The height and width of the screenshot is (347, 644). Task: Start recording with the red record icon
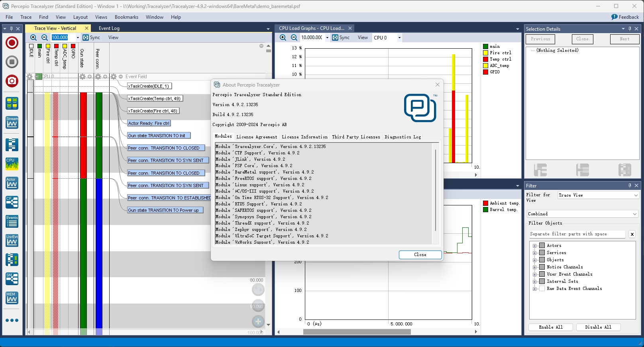[12, 43]
